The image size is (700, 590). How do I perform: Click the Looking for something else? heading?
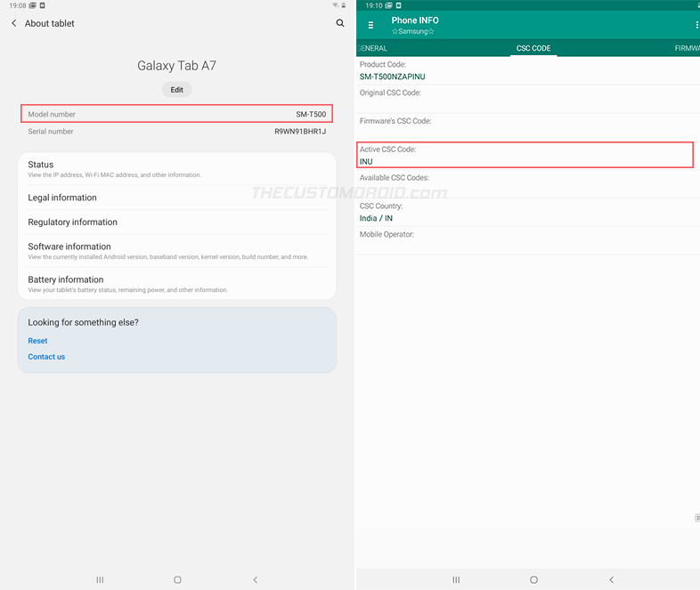point(84,322)
